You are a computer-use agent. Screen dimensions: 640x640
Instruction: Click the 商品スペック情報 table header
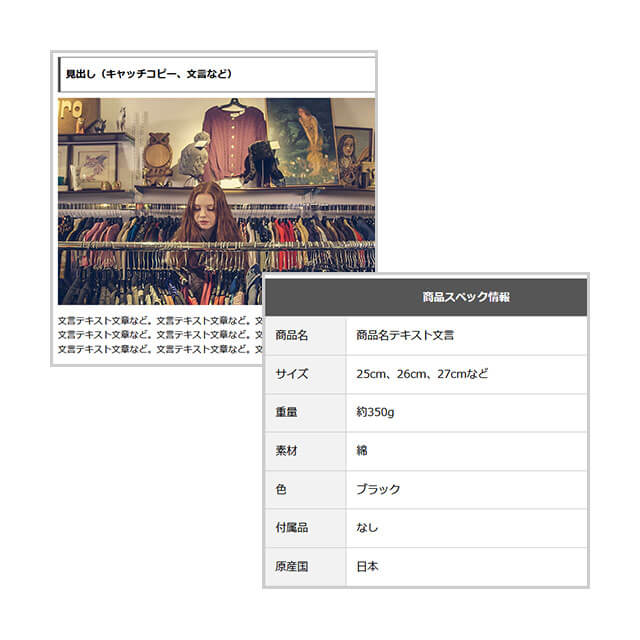(x=465, y=297)
